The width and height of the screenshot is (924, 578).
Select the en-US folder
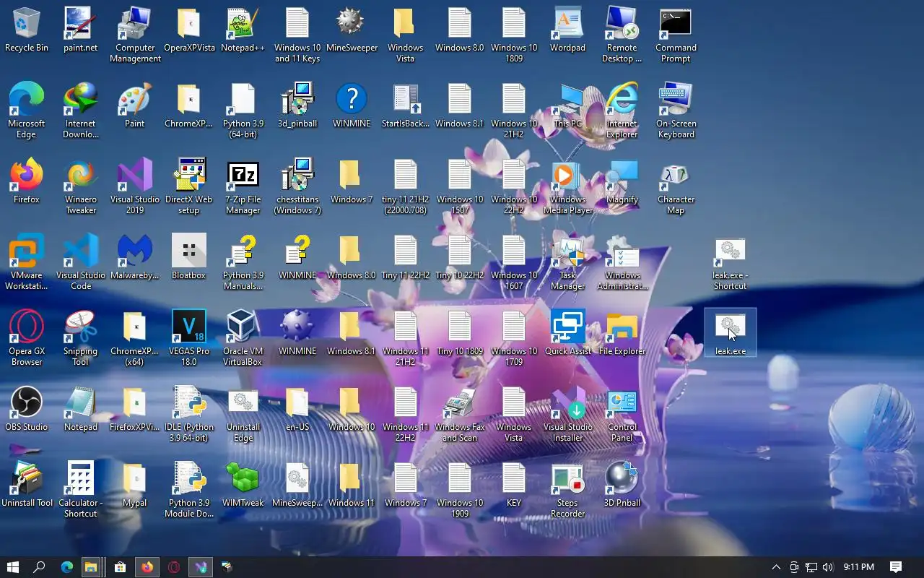[x=297, y=410]
